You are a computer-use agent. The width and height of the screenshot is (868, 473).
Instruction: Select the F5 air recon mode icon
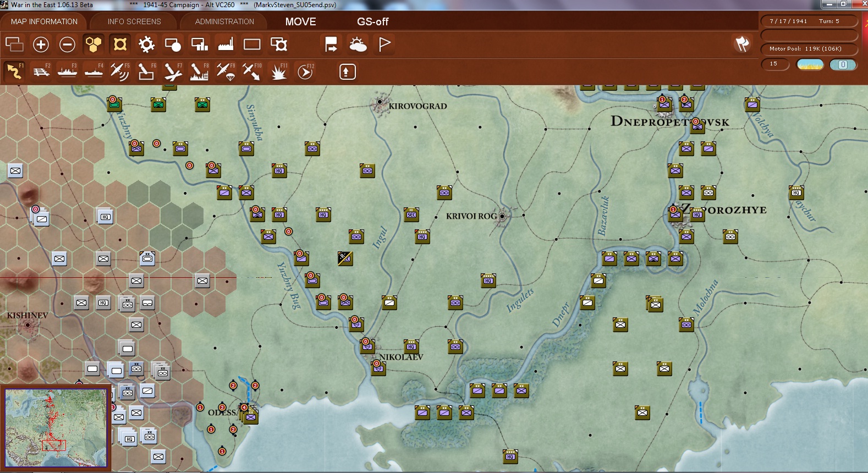pyautogui.click(x=120, y=71)
